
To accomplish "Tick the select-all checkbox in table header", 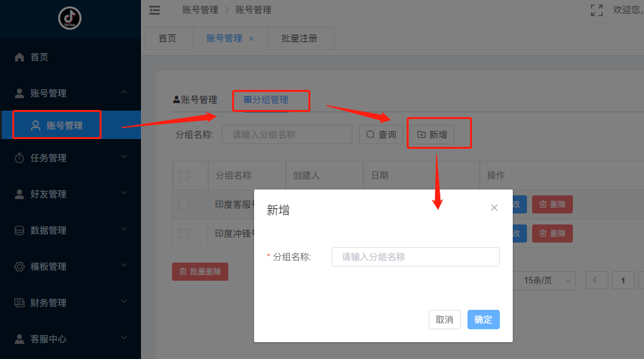I will point(184,175).
